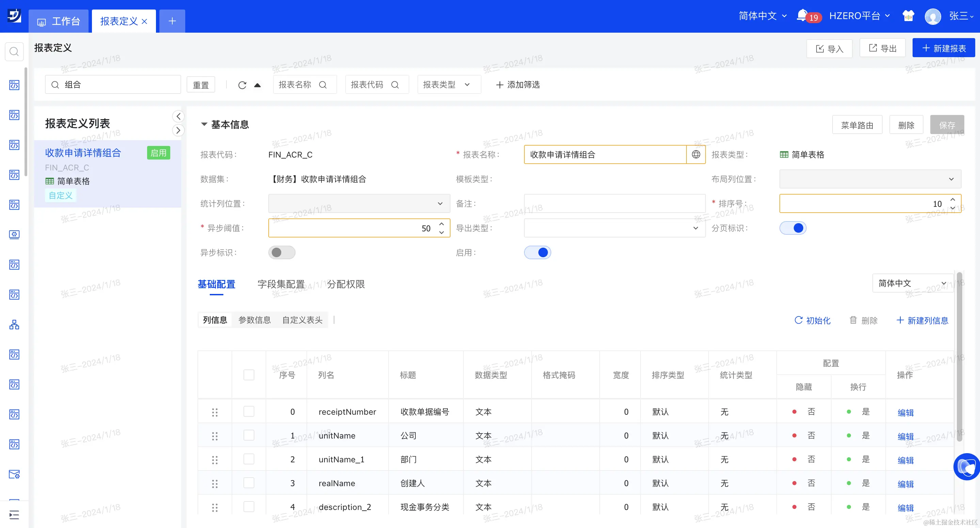Screen dimensions: 980x528
Task: Click the notification bell icon
Action: click(802, 16)
